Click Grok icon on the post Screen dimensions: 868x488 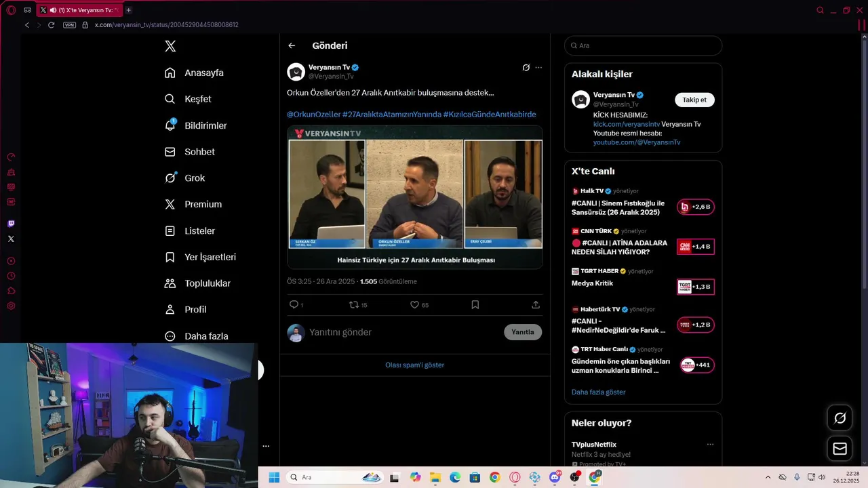point(526,67)
